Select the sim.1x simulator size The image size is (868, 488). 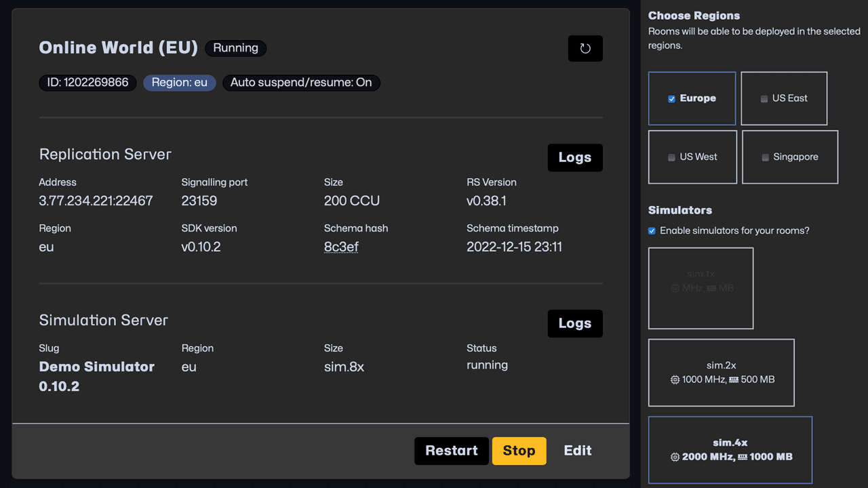[x=701, y=288]
